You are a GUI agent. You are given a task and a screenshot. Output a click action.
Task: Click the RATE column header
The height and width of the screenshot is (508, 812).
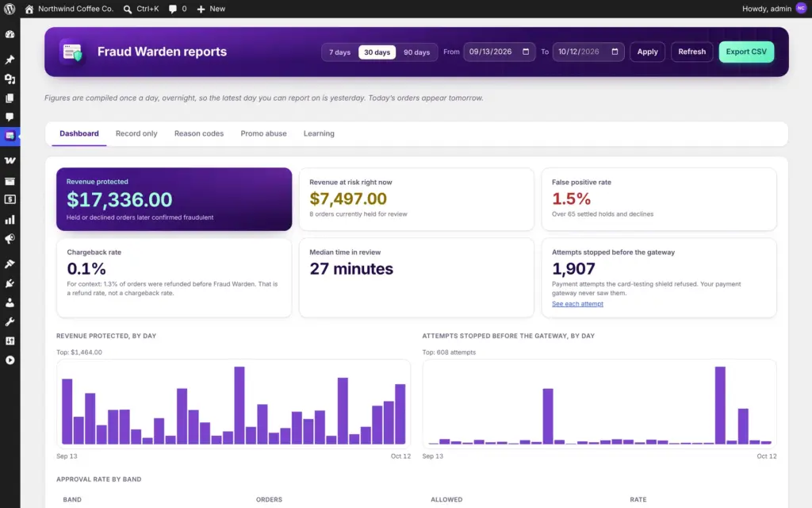click(638, 500)
